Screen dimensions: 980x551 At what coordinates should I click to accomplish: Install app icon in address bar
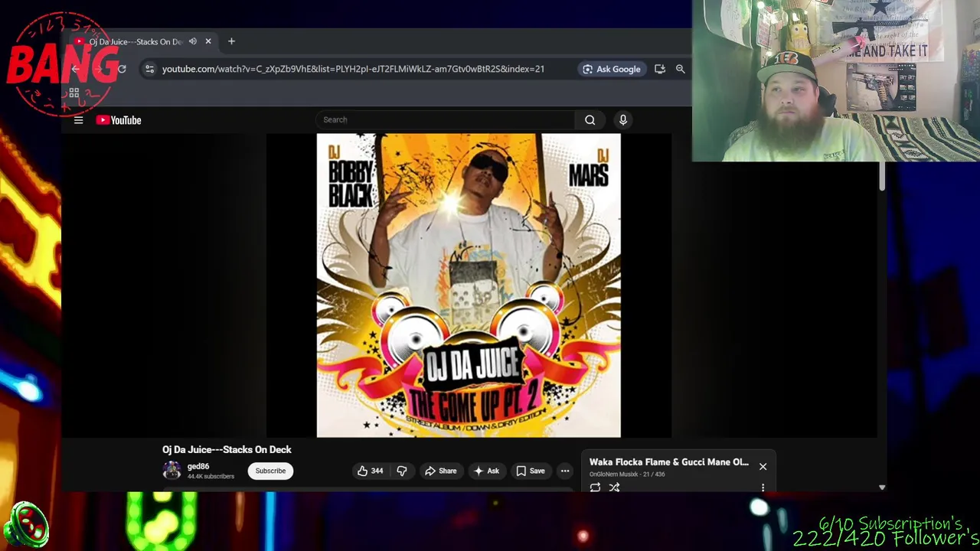(660, 69)
